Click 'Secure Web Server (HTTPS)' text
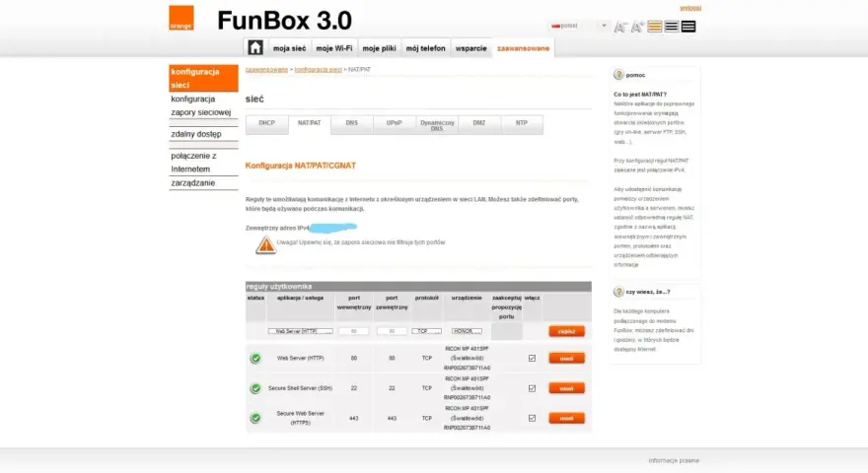Image resolution: width=868 pixels, height=473 pixels. pos(300,418)
